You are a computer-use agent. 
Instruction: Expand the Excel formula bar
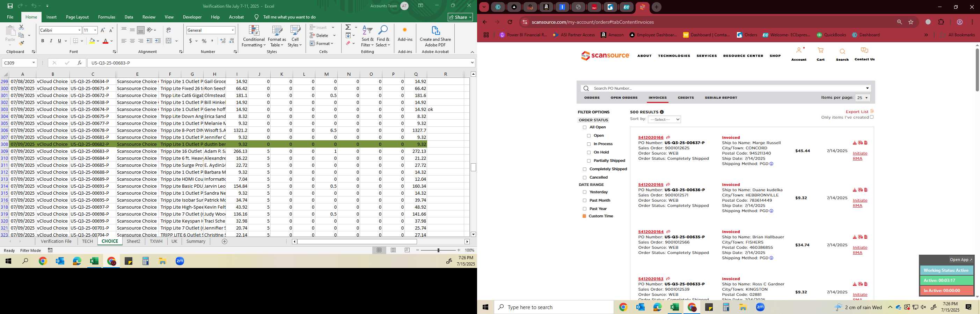click(472, 63)
